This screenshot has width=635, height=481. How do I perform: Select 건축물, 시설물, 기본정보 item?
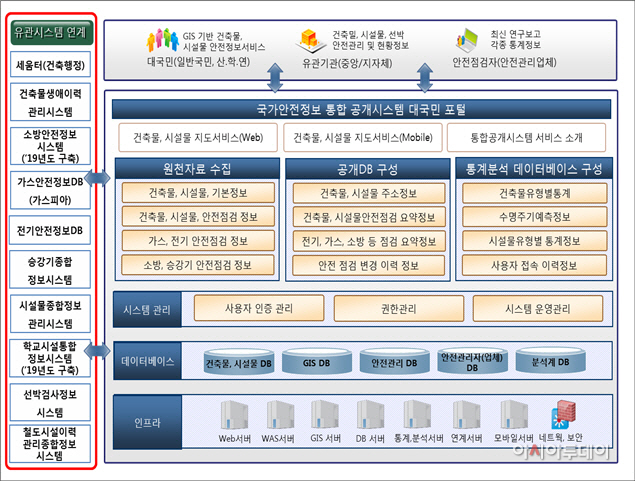click(198, 193)
